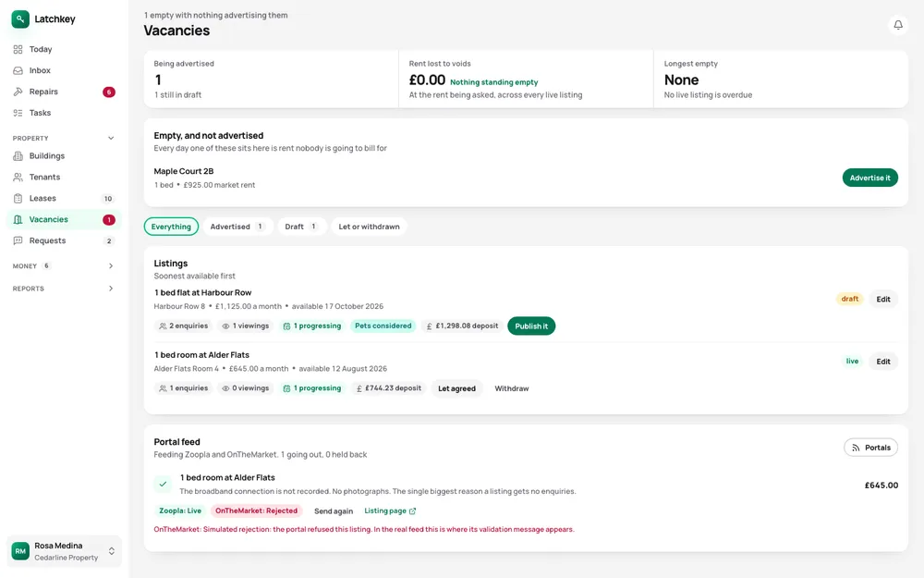
Task: Click the Zoopla: Live status badge
Action: [180, 511]
